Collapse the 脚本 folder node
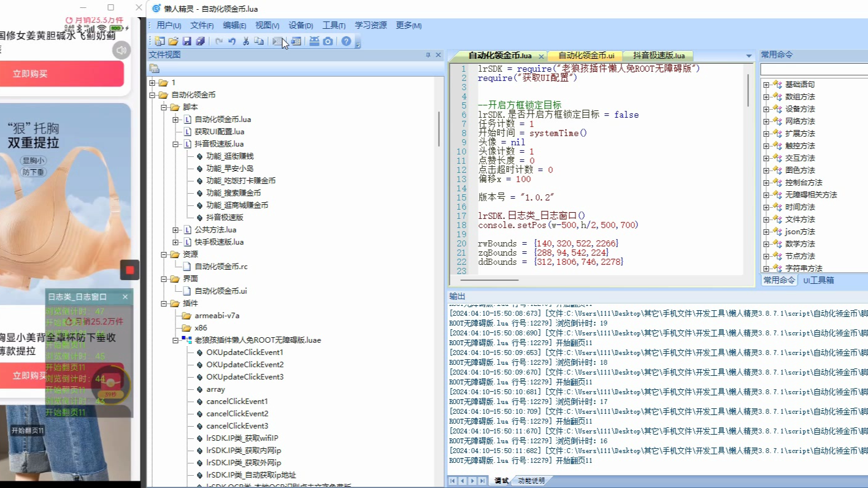Viewport: 868px width, 488px height. coord(164,107)
